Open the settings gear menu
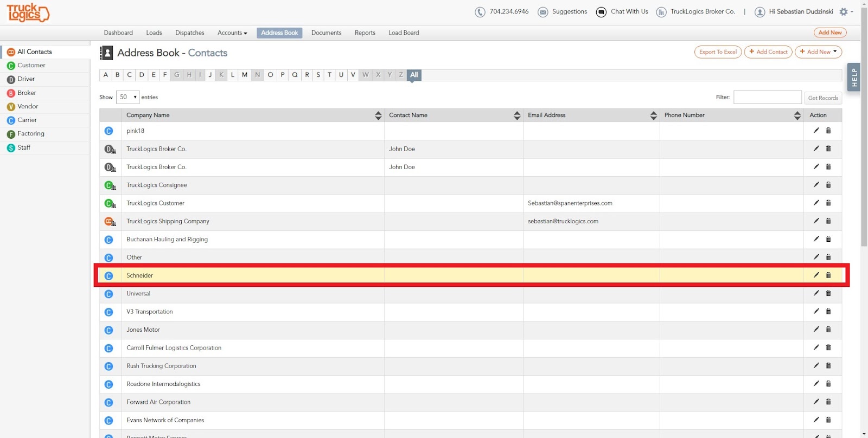Screen dimensions: 868x438 pyautogui.click(x=844, y=11)
